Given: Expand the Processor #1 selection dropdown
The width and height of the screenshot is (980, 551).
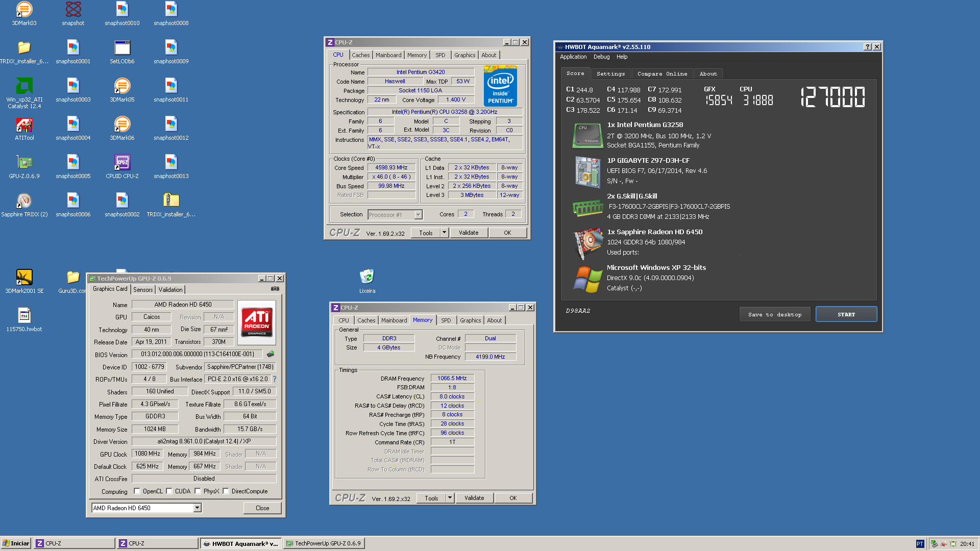Looking at the screenshot, I should click(x=418, y=215).
